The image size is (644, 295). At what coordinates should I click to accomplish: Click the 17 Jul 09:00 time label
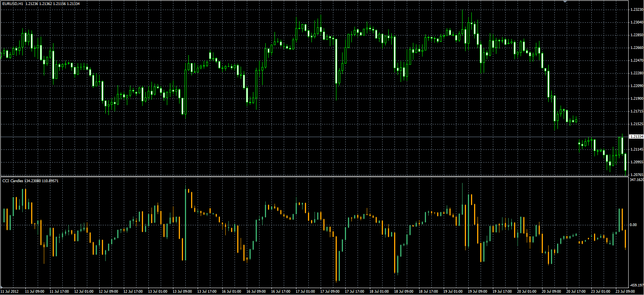tap(330, 292)
